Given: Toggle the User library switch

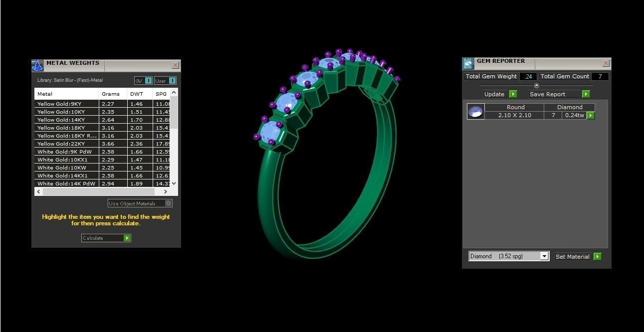Looking at the screenshot, I should pyautogui.click(x=172, y=81).
